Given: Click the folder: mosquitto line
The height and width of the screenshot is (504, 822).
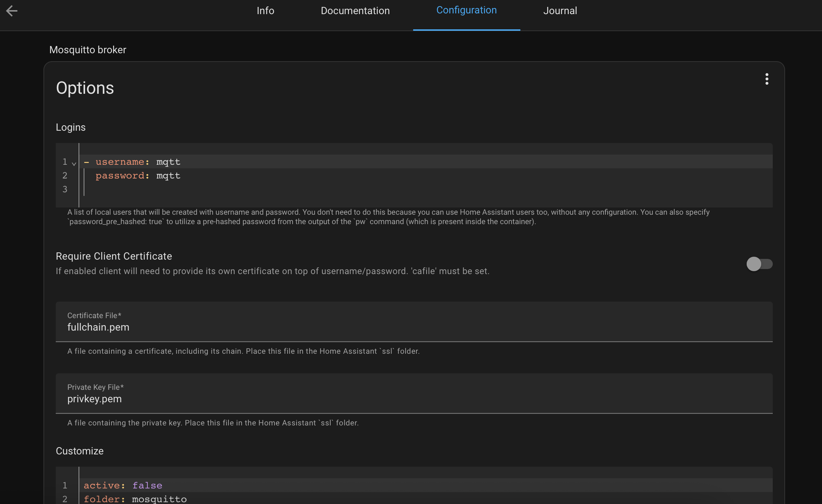Looking at the screenshot, I should (426, 499).
